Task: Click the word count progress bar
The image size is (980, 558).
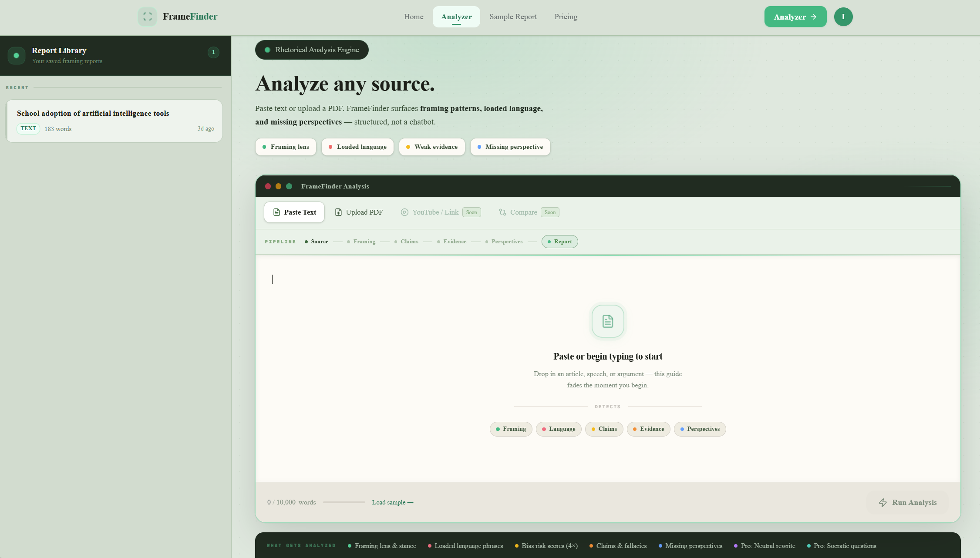Action: coord(344,502)
